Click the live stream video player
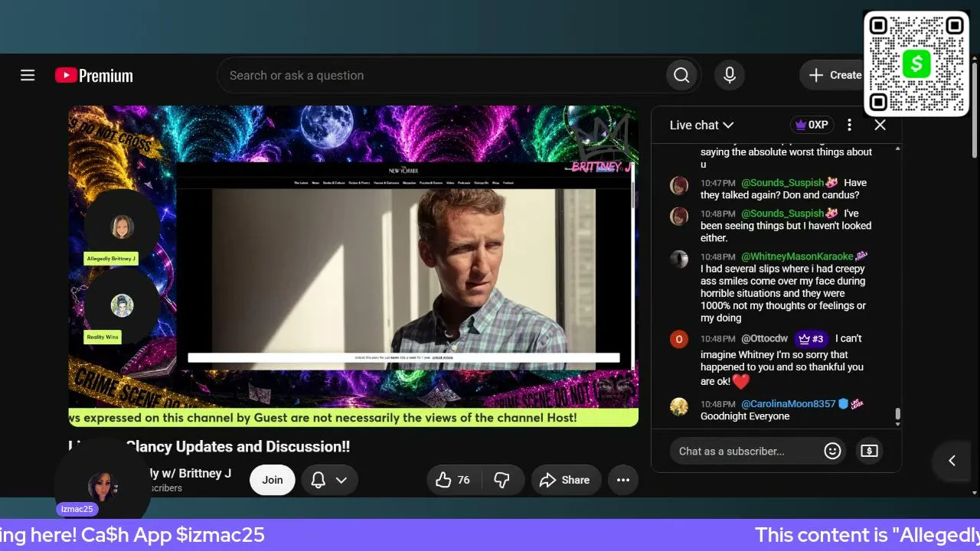This screenshot has width=980, height=551. pyautogui.click(x=353, y=266)
